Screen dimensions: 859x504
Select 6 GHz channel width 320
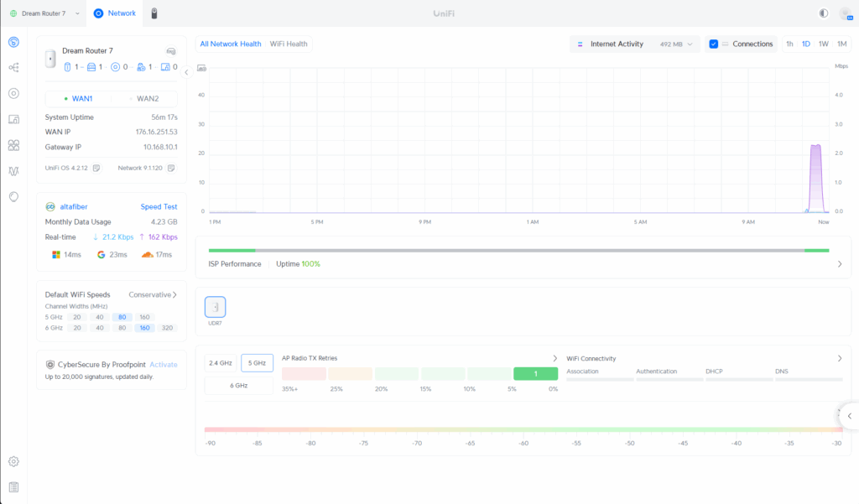(x=167, y=328)
